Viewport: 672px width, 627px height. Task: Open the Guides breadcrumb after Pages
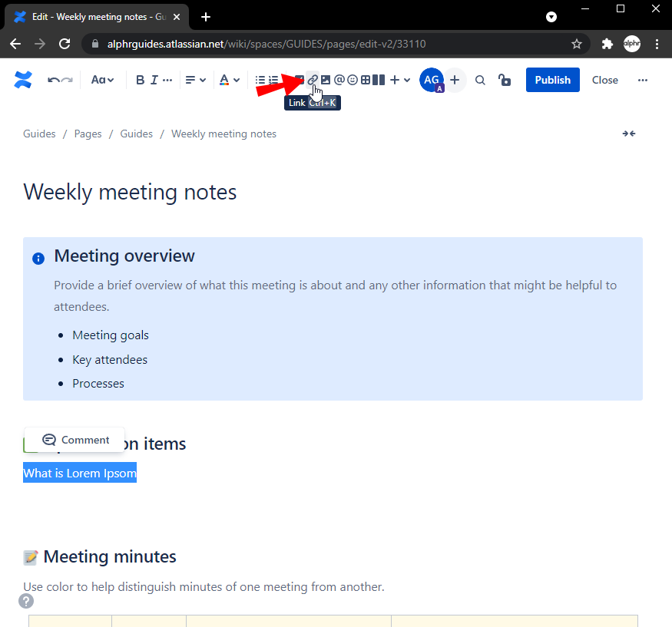click(136, 134)
